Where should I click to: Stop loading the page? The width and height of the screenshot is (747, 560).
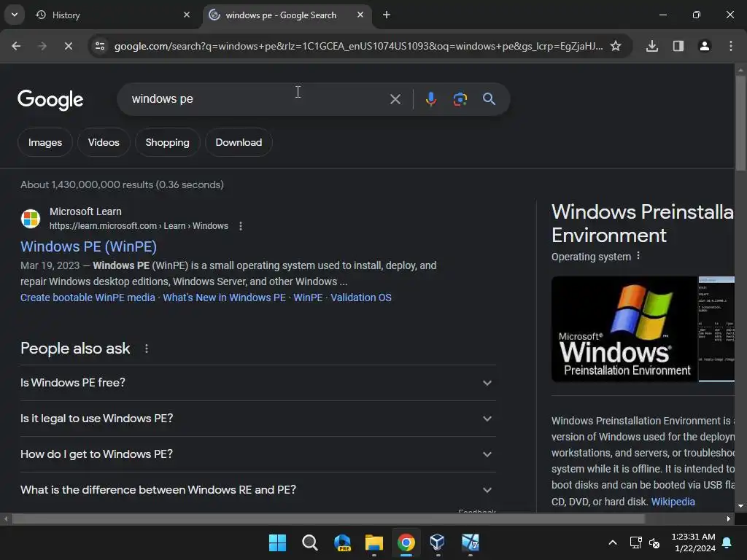pyautogui.click(x=68, y=46)
